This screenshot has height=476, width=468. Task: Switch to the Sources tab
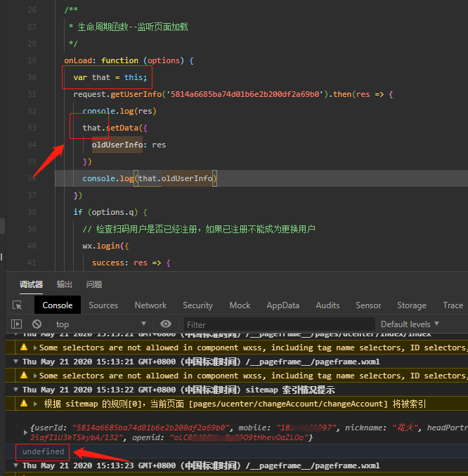[x=103, y=305]
